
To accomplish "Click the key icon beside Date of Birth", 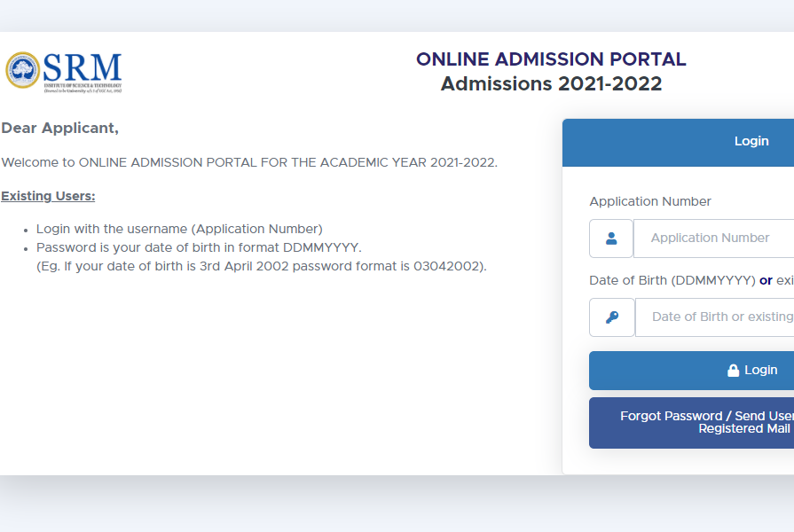I will [611, 317].
